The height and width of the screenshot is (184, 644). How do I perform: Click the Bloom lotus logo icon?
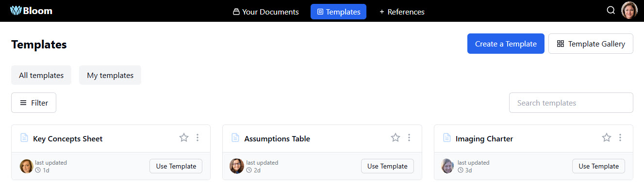tap(17, 11)
